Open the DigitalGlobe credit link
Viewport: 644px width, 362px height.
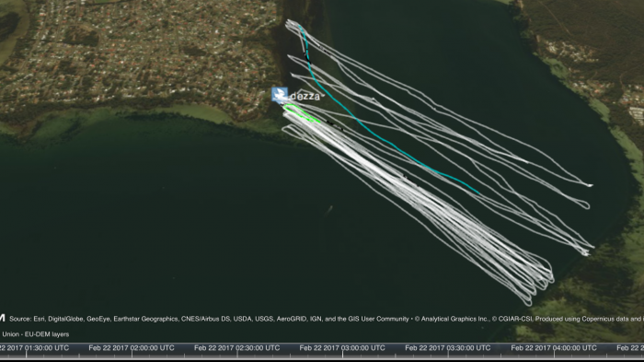65,319
